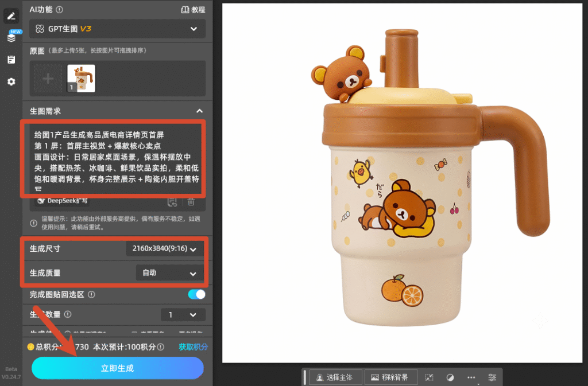Click the mug image on the canvas
The width and height of the screenshot is (588, 386).
pyautogui.click(x=430, y=178)
